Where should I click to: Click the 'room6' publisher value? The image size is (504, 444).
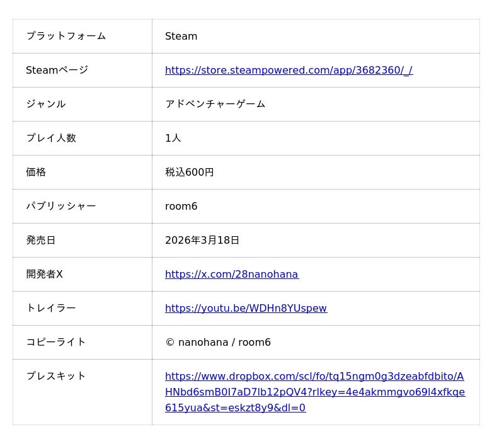pos(181,207)
